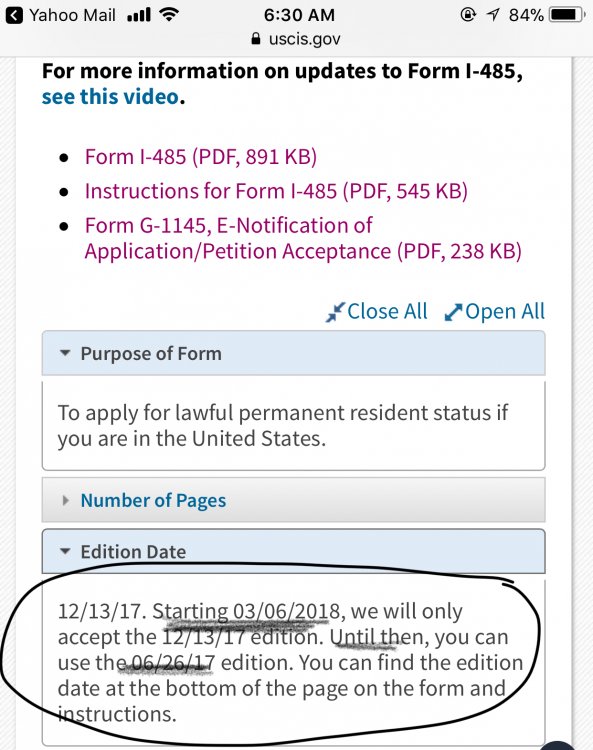Tap the triangle next to Edition Date
Screen dimensions: 593x750
coord(65,551)
